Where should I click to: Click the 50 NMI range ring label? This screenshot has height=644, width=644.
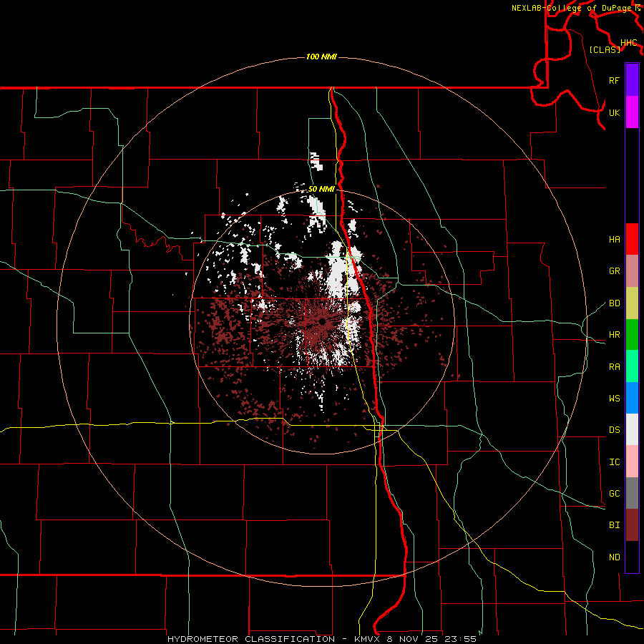(x=321, y=189)
